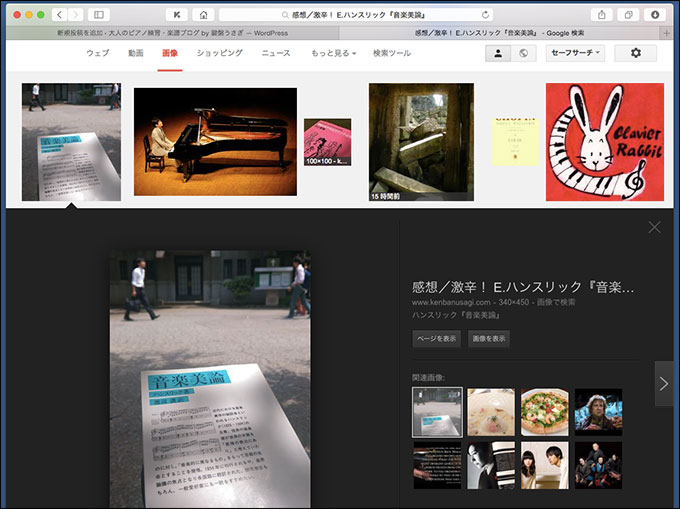Viewport: 680px width, 509px height.
Task: Click the large preview image
Action: [x=210, y=379]
